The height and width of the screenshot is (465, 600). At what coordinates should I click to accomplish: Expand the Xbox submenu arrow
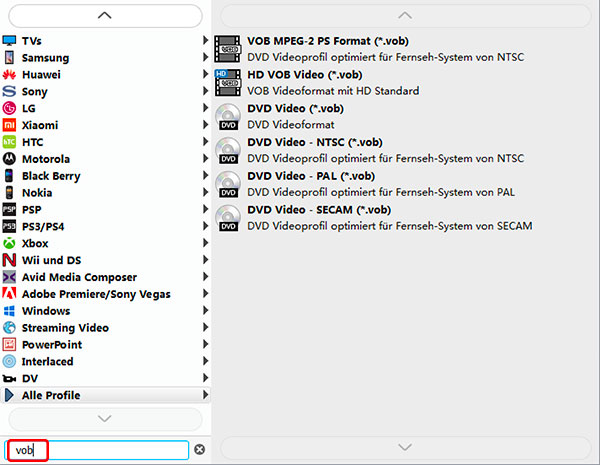click(x=205, y=243)
